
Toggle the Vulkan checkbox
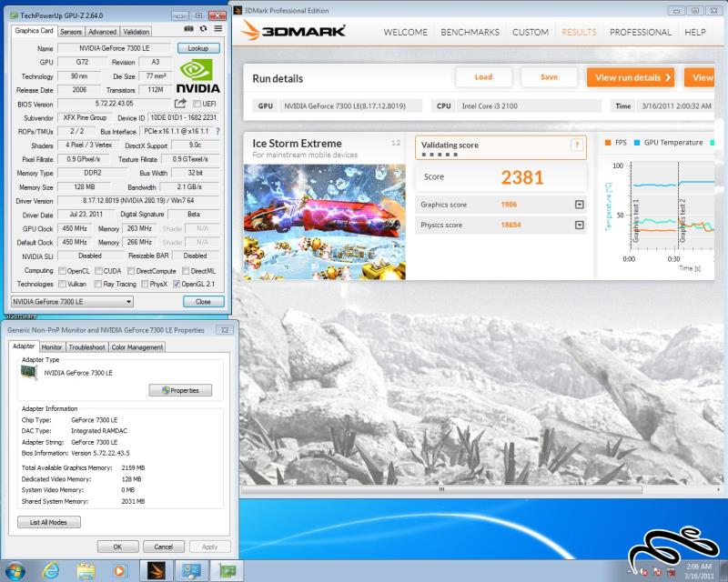(x=62, y=284)
